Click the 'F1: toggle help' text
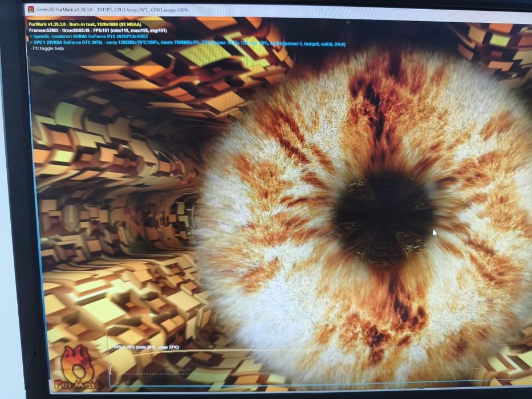Screen dimensions: 532x399 coord(47,48)
